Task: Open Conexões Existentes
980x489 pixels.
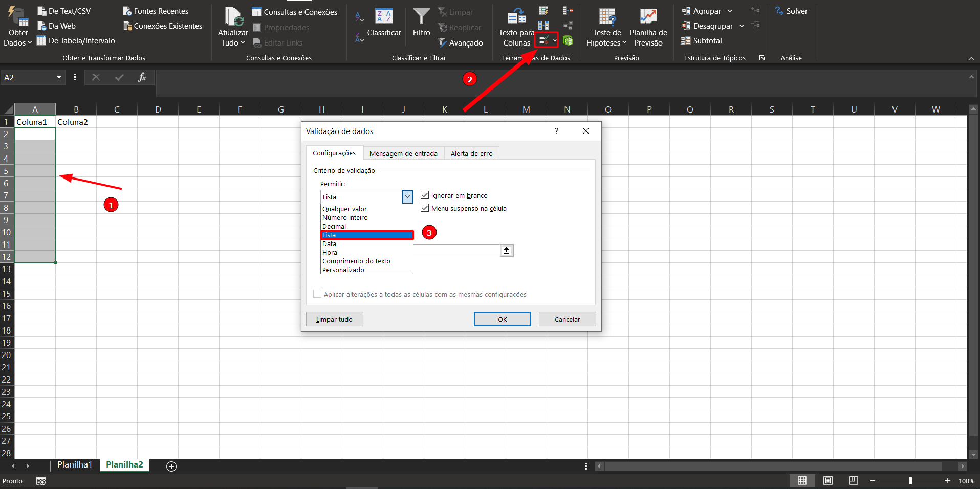Action: coord(163,26)
